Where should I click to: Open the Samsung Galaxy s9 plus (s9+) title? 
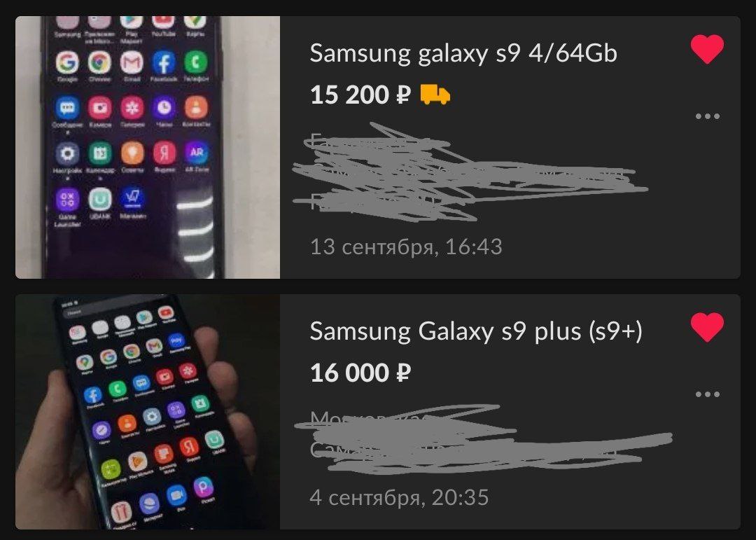coord(476,331)
